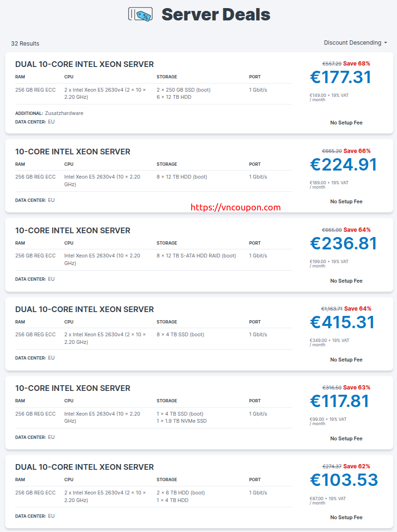
Task: Click the €117.81 price with NVMe SSD deal
Action: 339,401
